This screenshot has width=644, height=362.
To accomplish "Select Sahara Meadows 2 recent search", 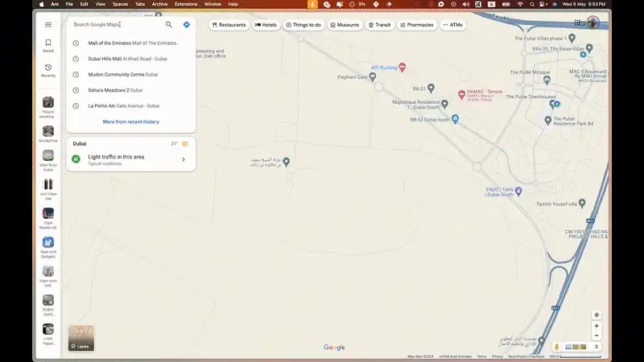I will 130,90.
